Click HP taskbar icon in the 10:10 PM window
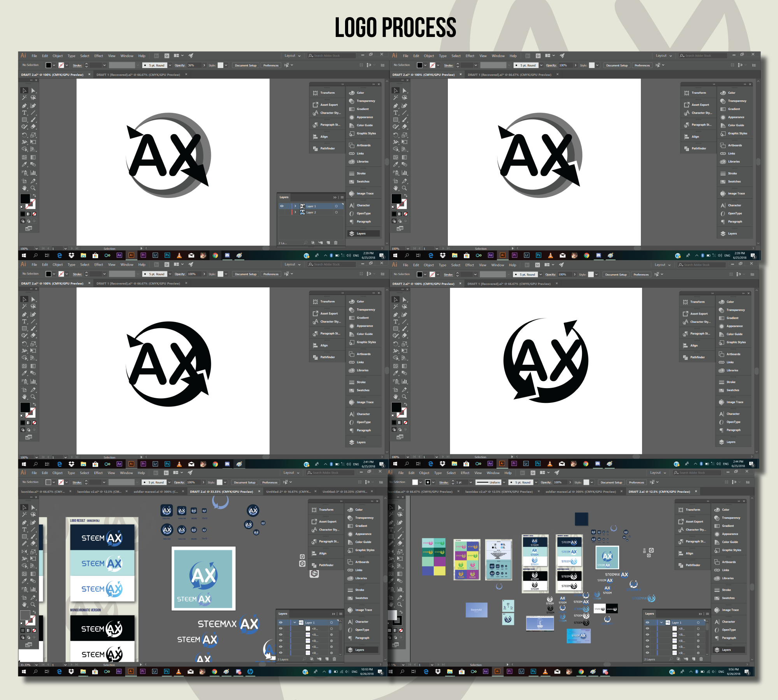Screen dimensions: 778x700 tap(250, 672)
